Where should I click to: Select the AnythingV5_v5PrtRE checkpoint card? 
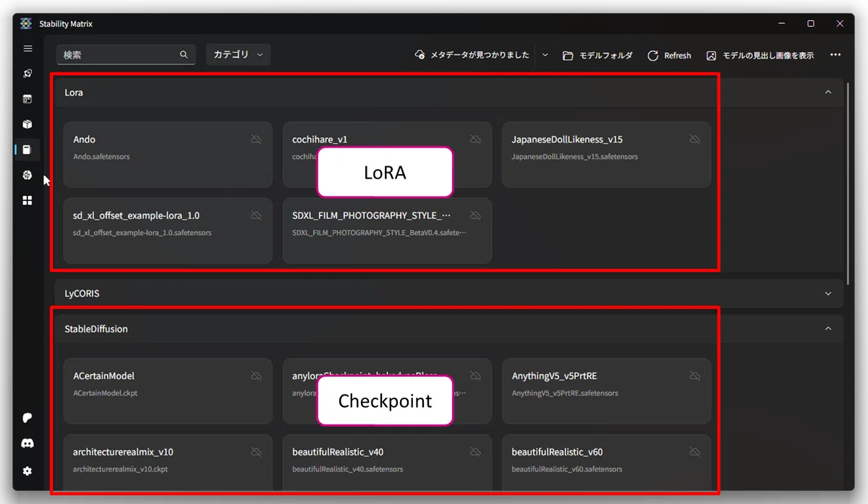pyautogui.click(x=606, y=391)
